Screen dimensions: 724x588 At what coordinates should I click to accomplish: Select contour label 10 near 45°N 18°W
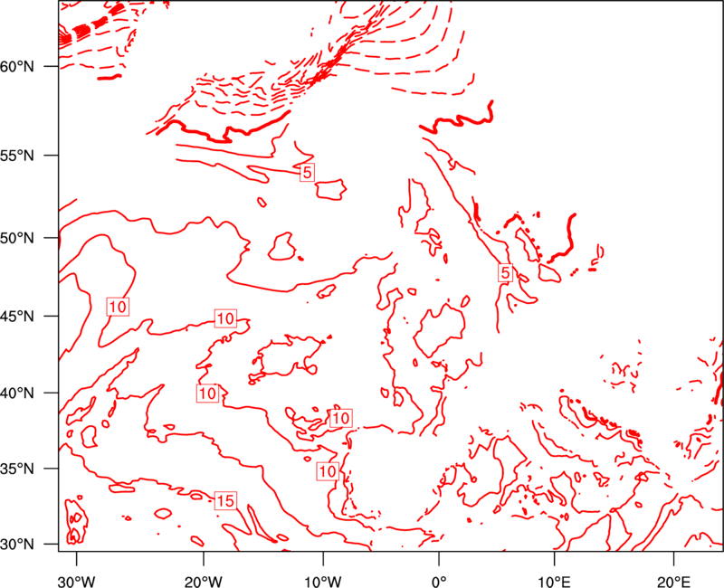point(225,318)
